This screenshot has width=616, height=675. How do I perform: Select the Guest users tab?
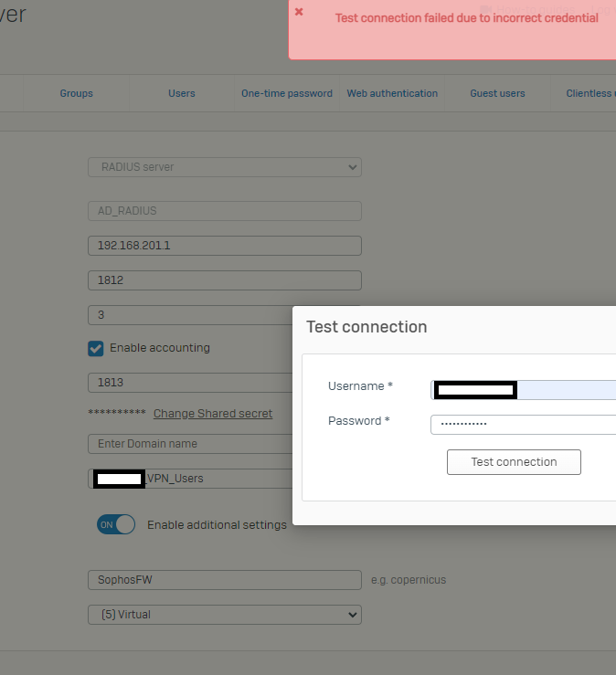[x=497, y=93]
